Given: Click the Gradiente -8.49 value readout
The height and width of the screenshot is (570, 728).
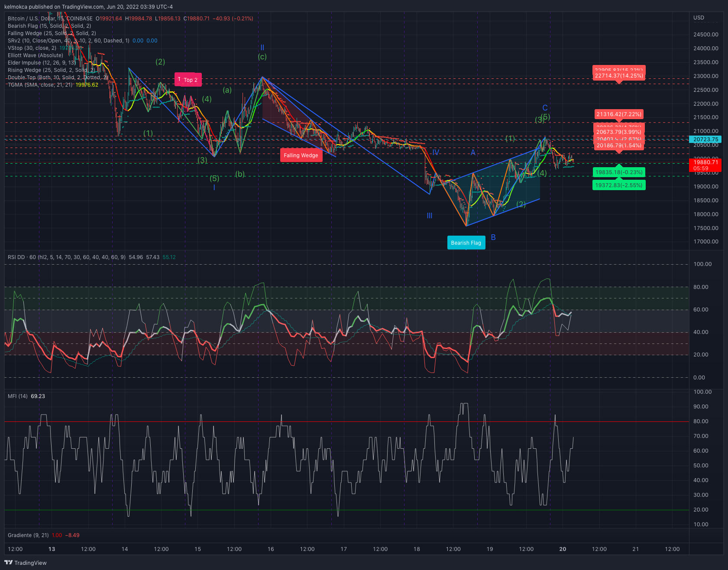Looking at the screenshot, I should point(72,535).
